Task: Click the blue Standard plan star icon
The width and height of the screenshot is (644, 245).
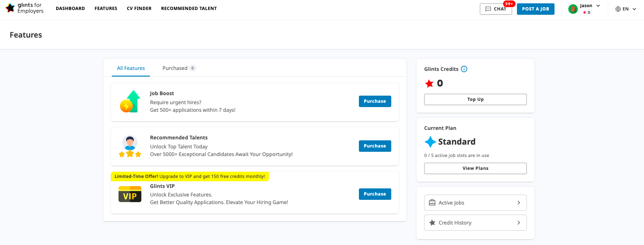Action: 430,142
